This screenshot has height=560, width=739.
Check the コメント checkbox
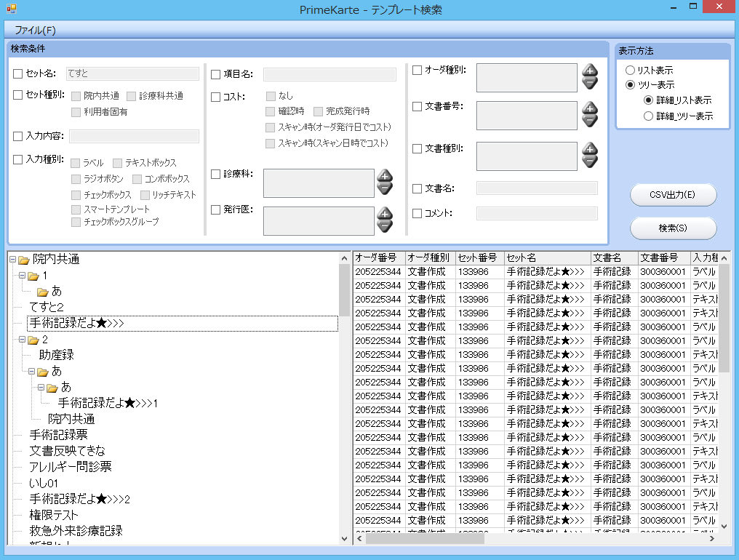point(417,214)
